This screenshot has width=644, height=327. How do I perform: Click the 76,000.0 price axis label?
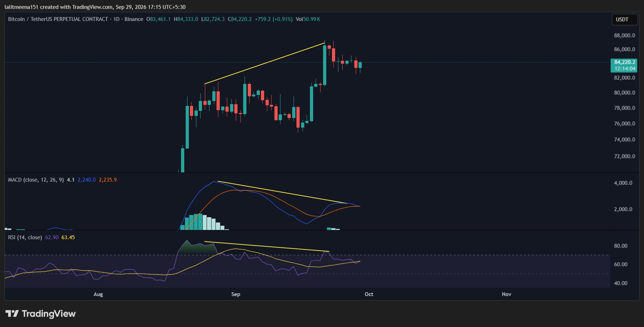624,124
